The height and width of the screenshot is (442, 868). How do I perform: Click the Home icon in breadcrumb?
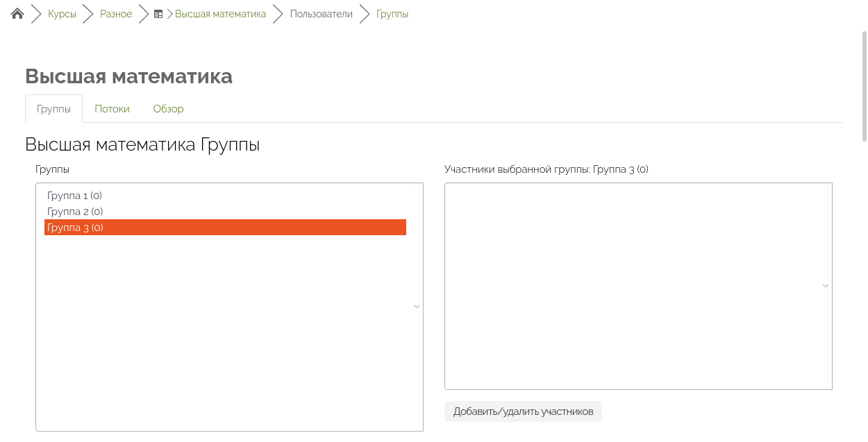point(17,14)
